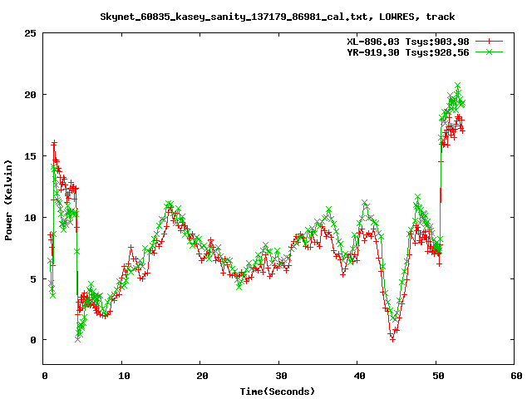Click the red legend line sample
Image resolution: width=532 pixels, height=399 pixels.
click(489, 42)
